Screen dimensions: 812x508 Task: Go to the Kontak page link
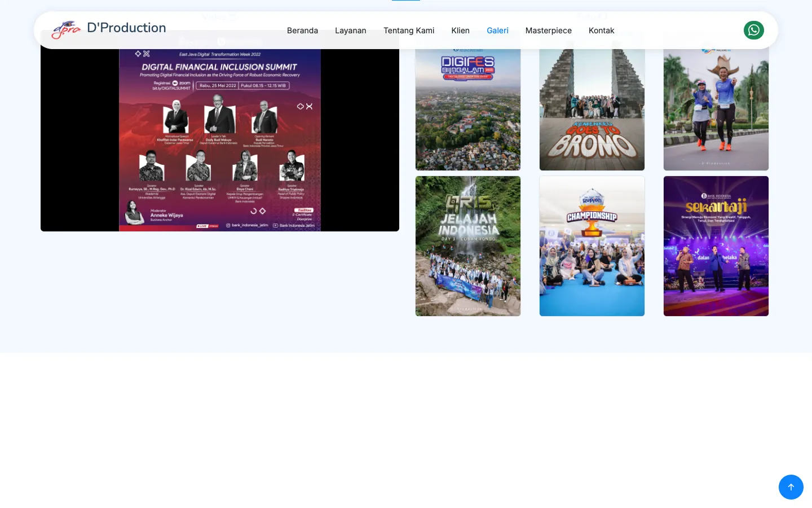tap(601, 30)
